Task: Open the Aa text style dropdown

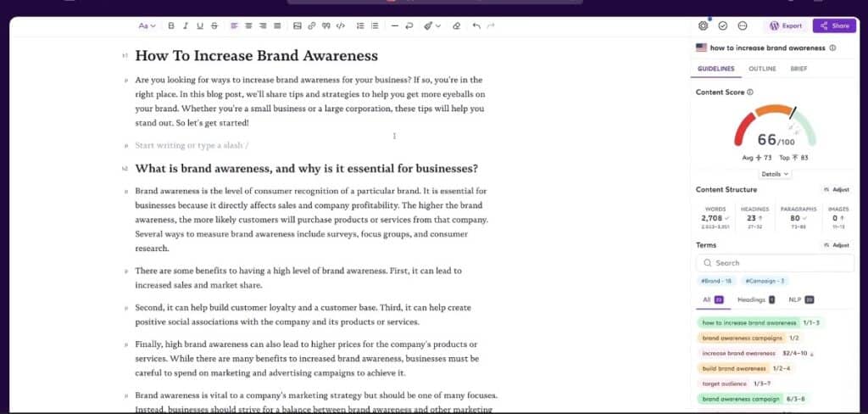Action: pos(147,25)
